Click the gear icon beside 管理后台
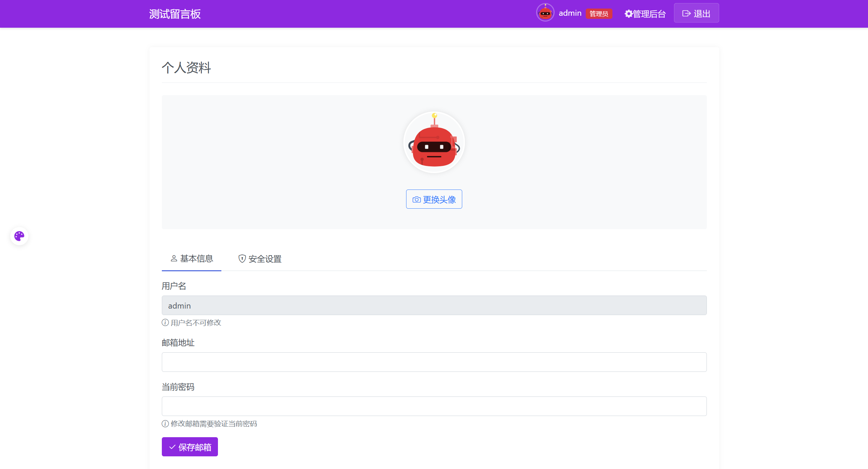This screenshot has width=868, height=469. point(628,14)
